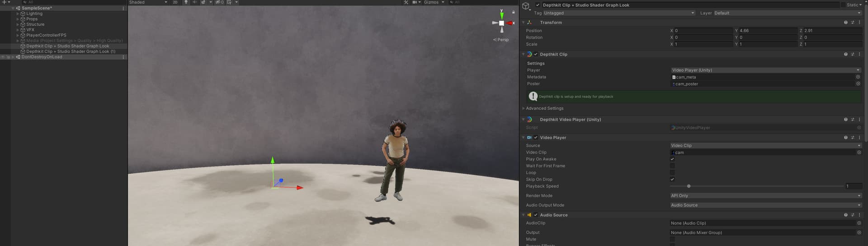
Task: Toggle 2D view mode in scene
Action: (x=175, y=2)
